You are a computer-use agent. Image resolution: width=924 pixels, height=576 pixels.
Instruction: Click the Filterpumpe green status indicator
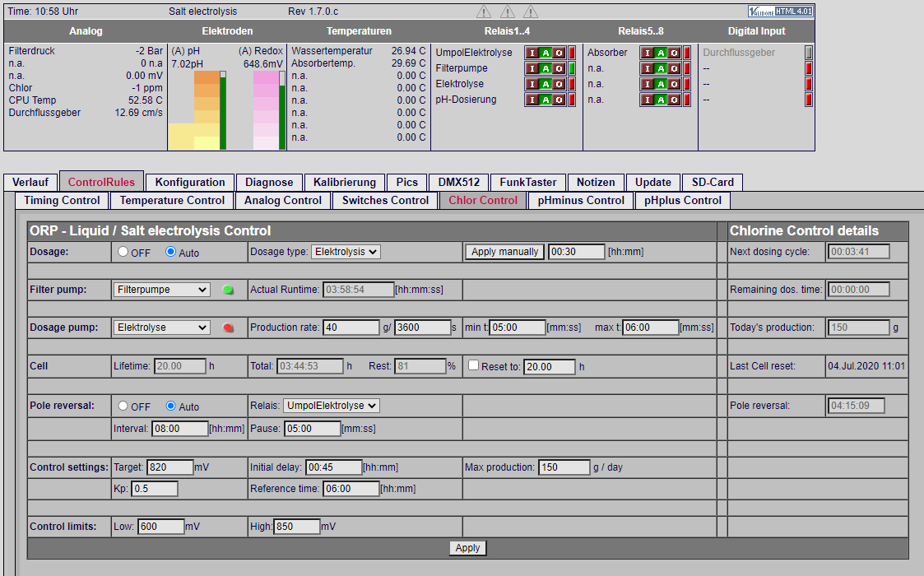572,68
